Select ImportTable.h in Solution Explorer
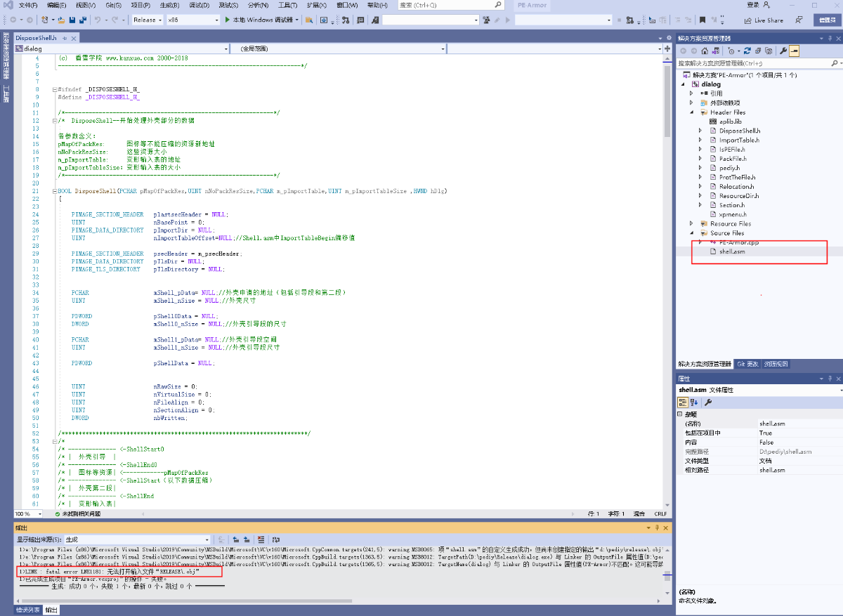Image resolution: width=843 pixels, height=616 pixels. pos(738,140)
